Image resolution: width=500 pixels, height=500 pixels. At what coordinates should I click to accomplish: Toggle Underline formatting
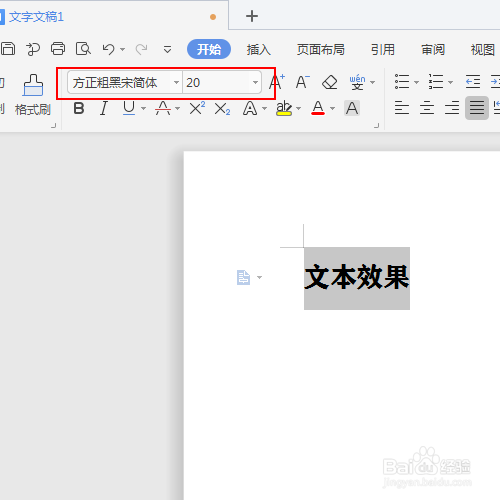pyautogui.click(x=129, y=108)
